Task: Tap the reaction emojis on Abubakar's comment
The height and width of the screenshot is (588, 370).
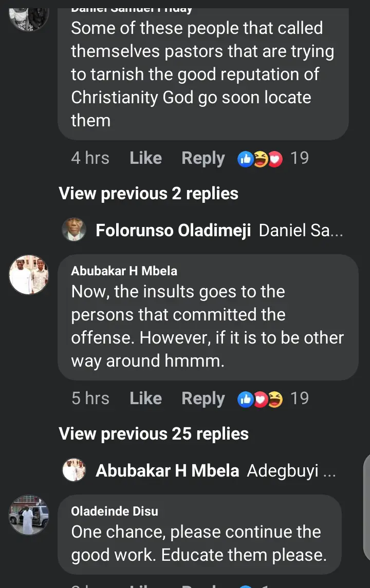Action: click(x=261, y=399)
